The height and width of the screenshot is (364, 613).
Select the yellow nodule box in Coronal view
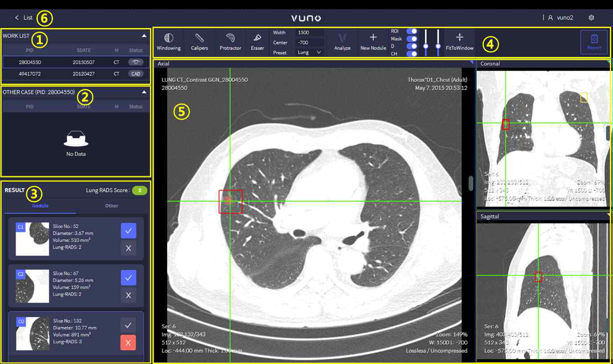click(584, 97)
